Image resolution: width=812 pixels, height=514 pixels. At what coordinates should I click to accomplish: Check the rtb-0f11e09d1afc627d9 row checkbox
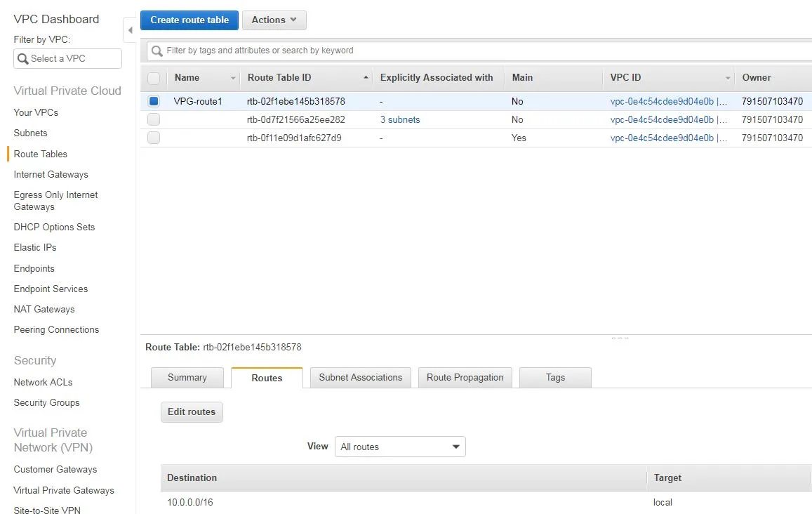tap(154, 138)
